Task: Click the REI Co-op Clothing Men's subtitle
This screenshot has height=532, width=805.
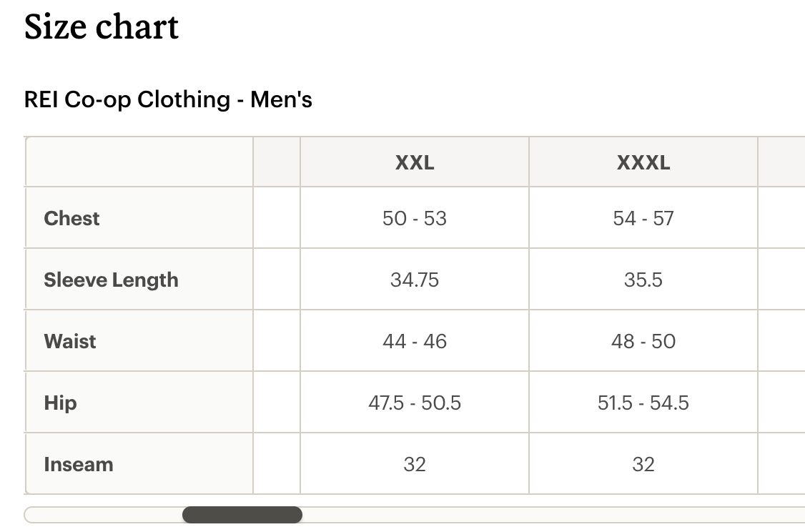Action: pos(168,100)
